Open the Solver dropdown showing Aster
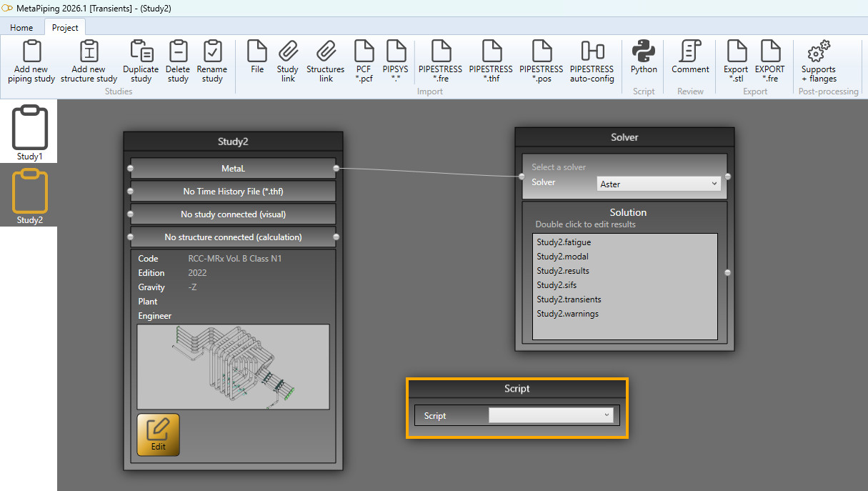Viewport: 868px width, 491px height. click(659, 184)
